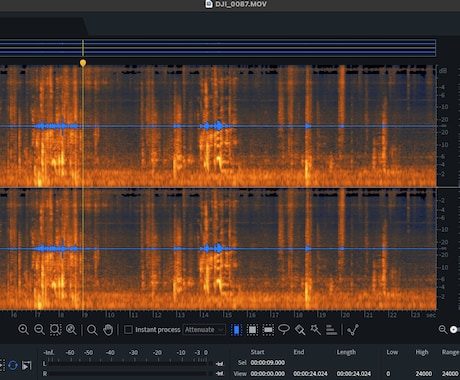Viewport: 460px width, 380px height.
Task: Click the View Length time field
Action: pyautogui.click(x=354, y=374)
